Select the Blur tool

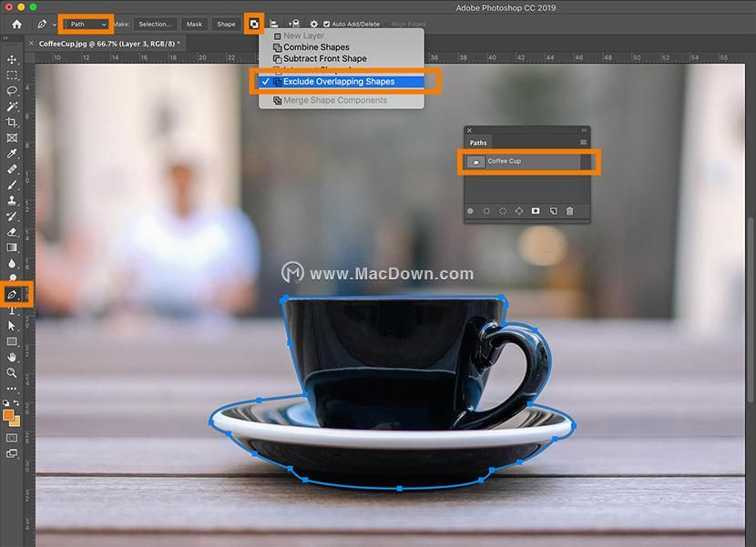pos(12,264)
